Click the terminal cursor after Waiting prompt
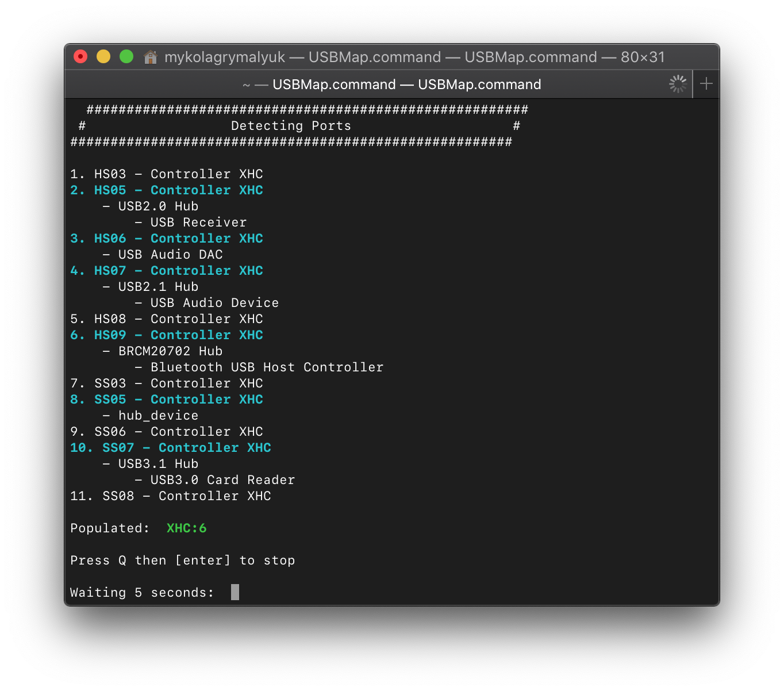 point(235,592)
